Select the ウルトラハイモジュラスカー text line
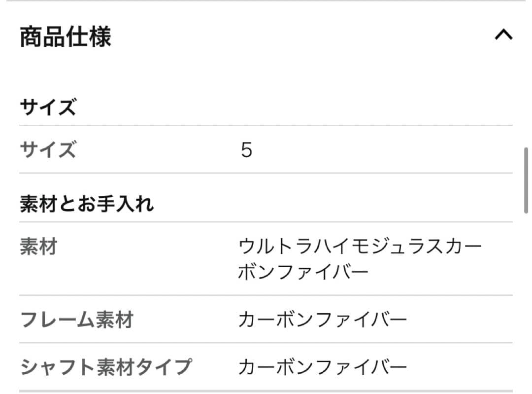Screen dimensions: 532x394 [x=360, y=246]
